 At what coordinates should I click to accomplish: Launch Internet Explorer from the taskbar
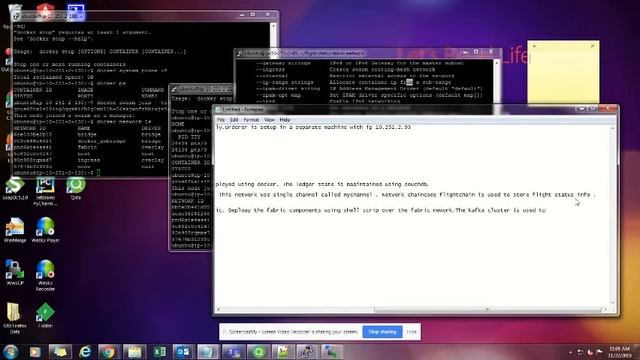pyautogui.click(x=85, y=352)
